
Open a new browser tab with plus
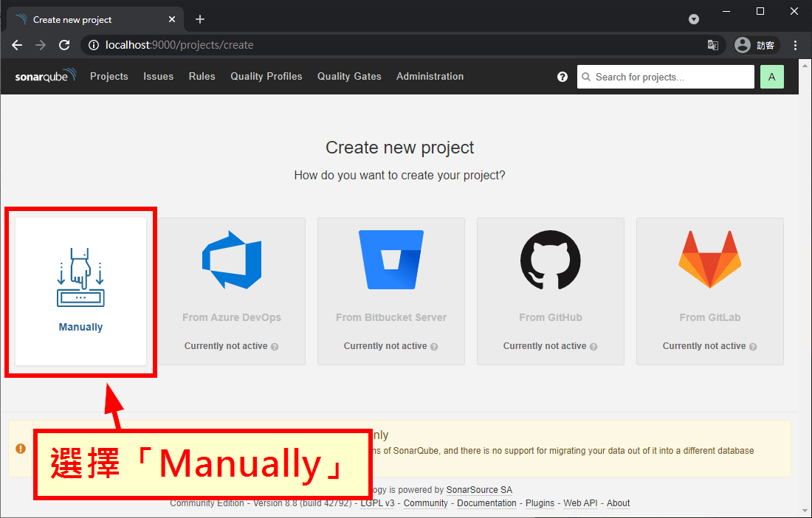[x=200, y=20]
